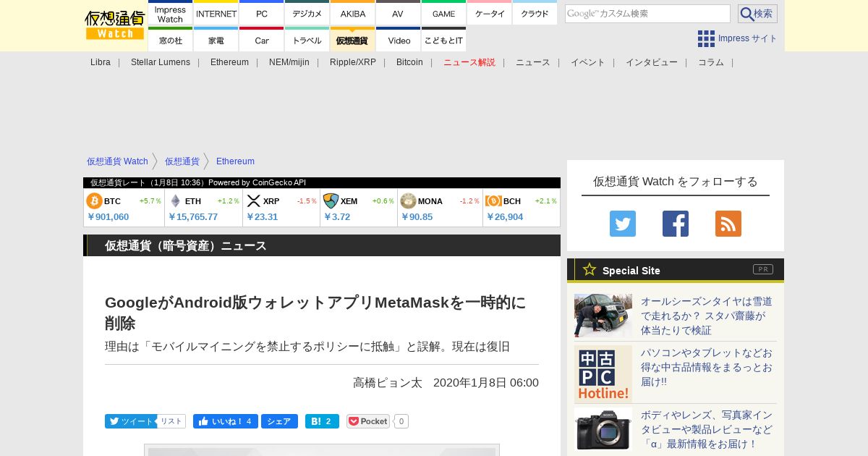Open Ripple/XRP in the sub navigation
868x456 pixels.
point(353,62)
